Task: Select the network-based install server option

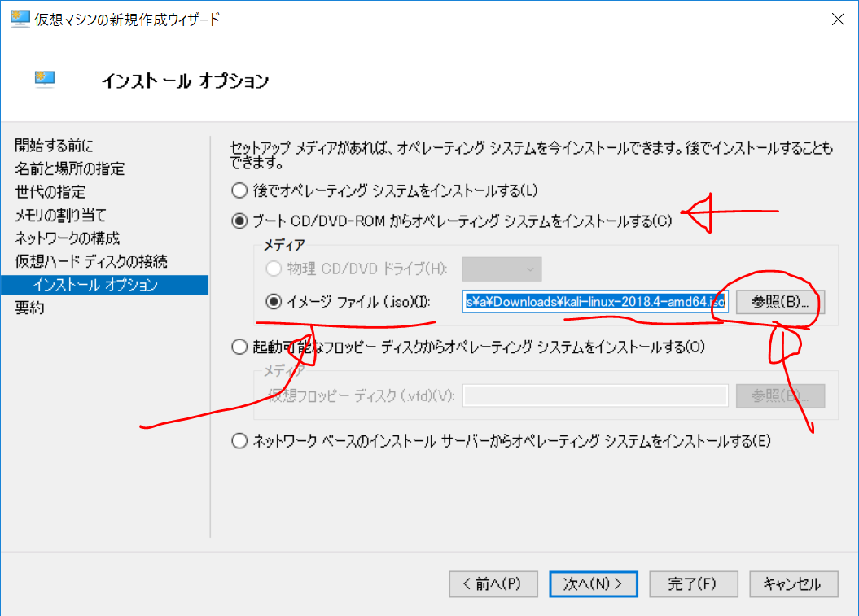Action: [x=239, y=442]
